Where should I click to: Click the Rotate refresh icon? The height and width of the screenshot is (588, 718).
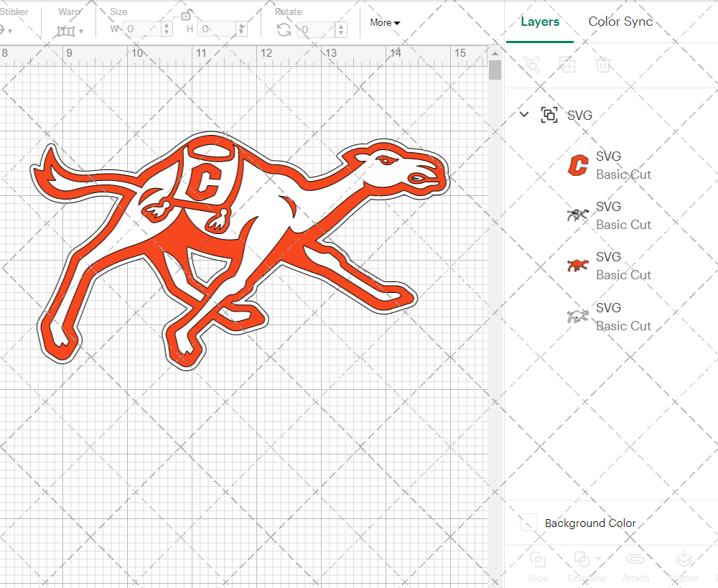pos(284,30)
